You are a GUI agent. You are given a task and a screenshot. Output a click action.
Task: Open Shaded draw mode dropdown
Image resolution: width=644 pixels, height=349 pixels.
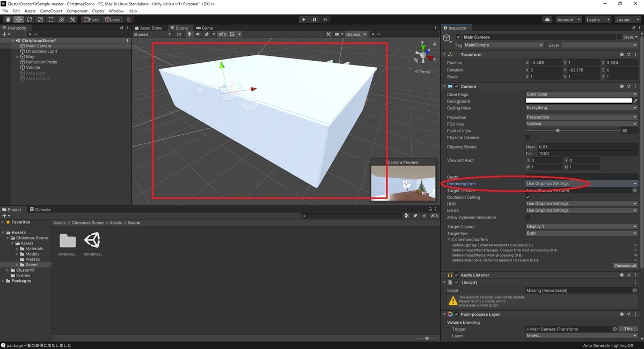coord(153,34)
